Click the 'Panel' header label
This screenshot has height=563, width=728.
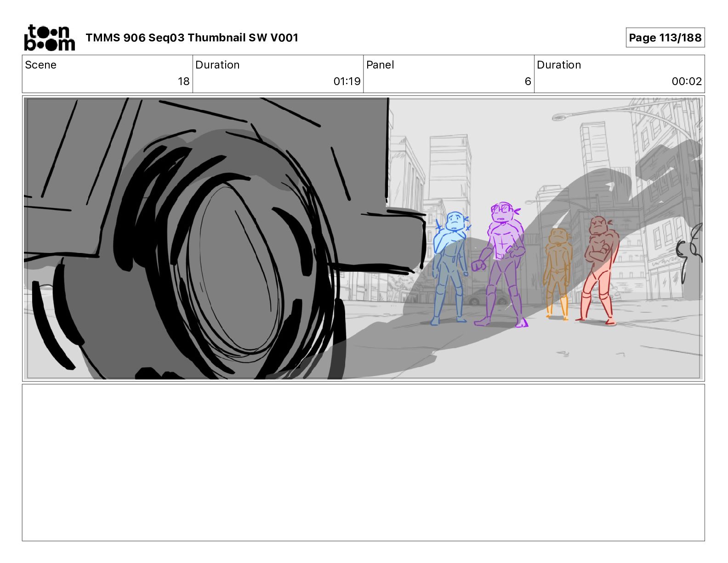pos(380,65)
